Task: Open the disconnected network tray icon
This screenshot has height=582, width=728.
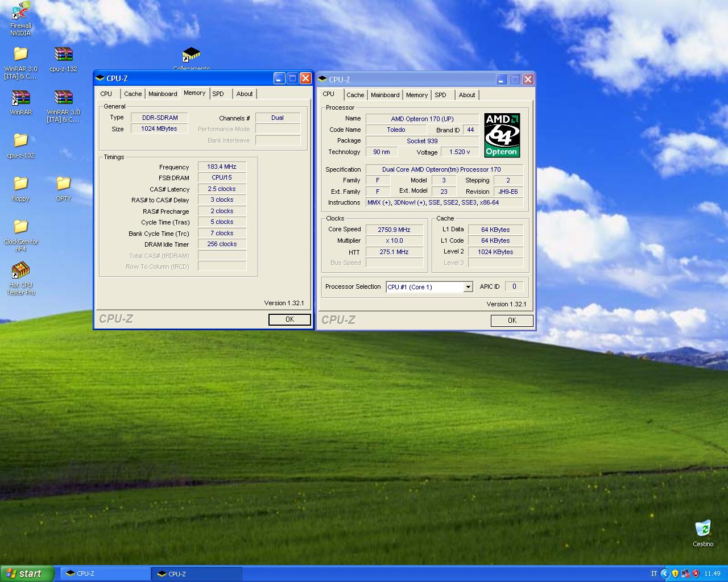Action: pos(685,573)
